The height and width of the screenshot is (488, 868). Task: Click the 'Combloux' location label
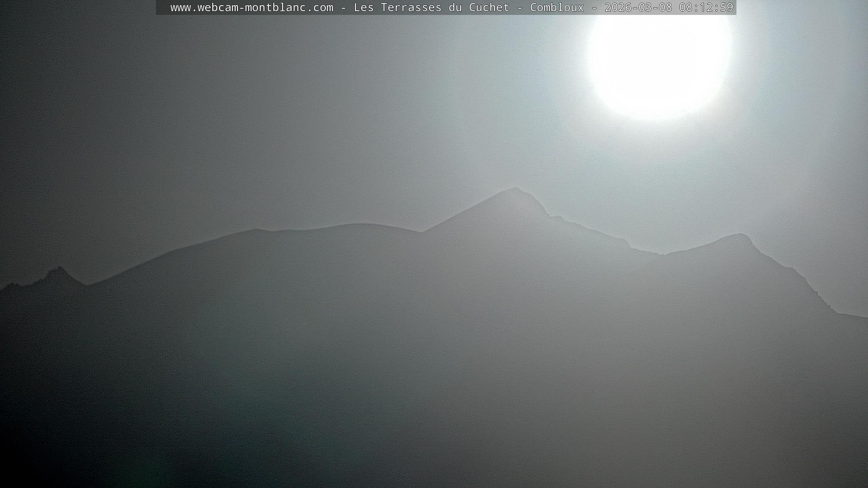[x=557, y=7]
